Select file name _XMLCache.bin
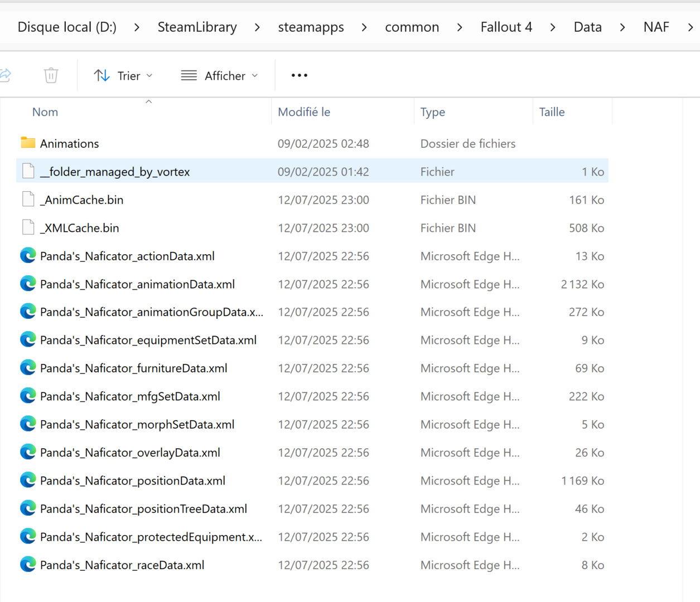Screen dimensions: 700x602 [x=79, y=229]
